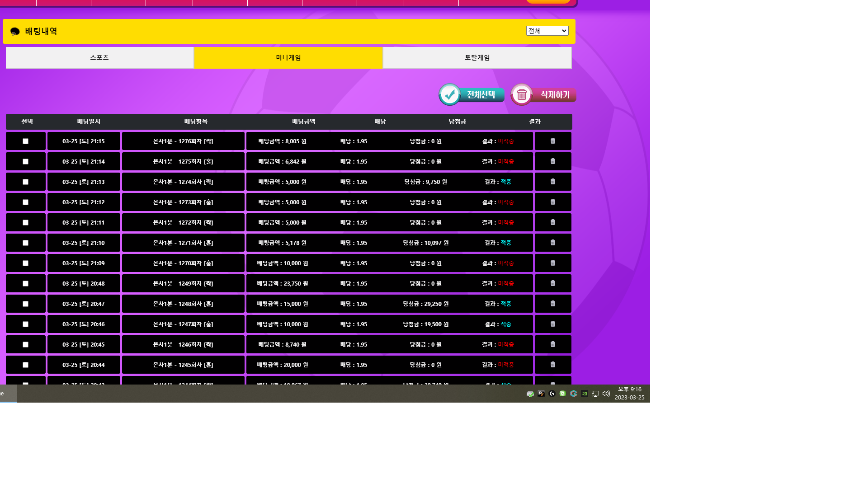Check the box for 21:15 bet row
868x488 pixels.
coord(26,141)
